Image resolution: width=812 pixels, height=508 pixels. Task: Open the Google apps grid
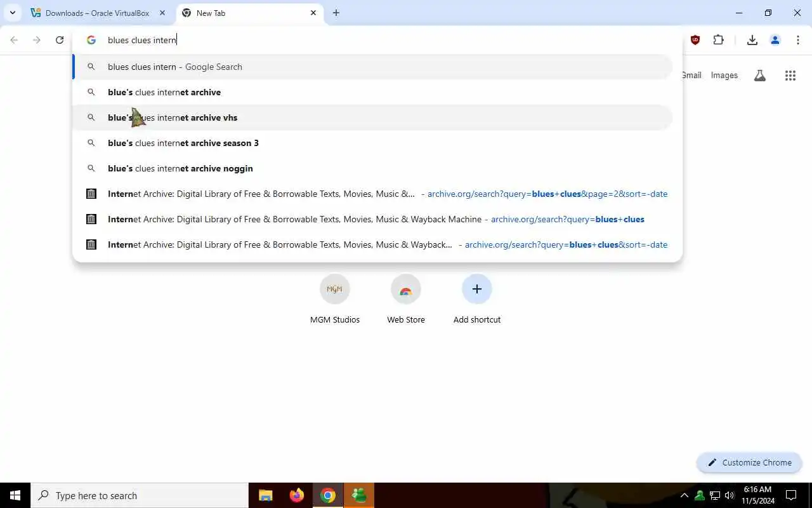coord(790,76)
